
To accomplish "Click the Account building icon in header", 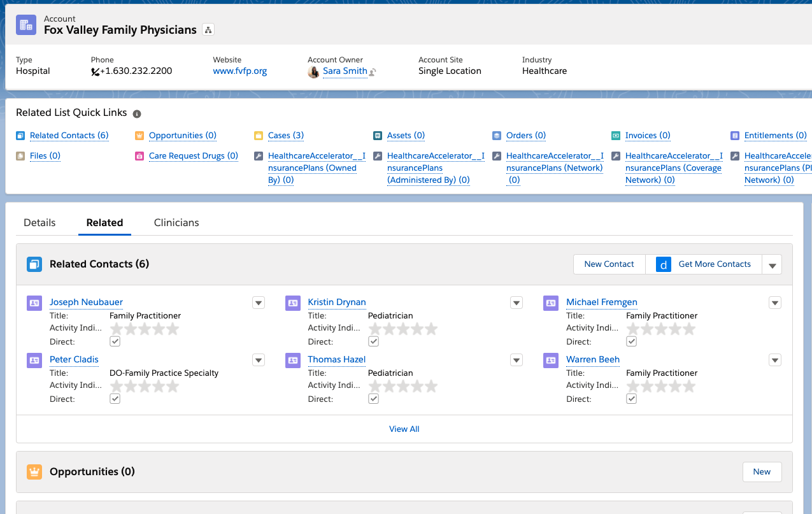I will pyautogui.click(x=26, y=24).
